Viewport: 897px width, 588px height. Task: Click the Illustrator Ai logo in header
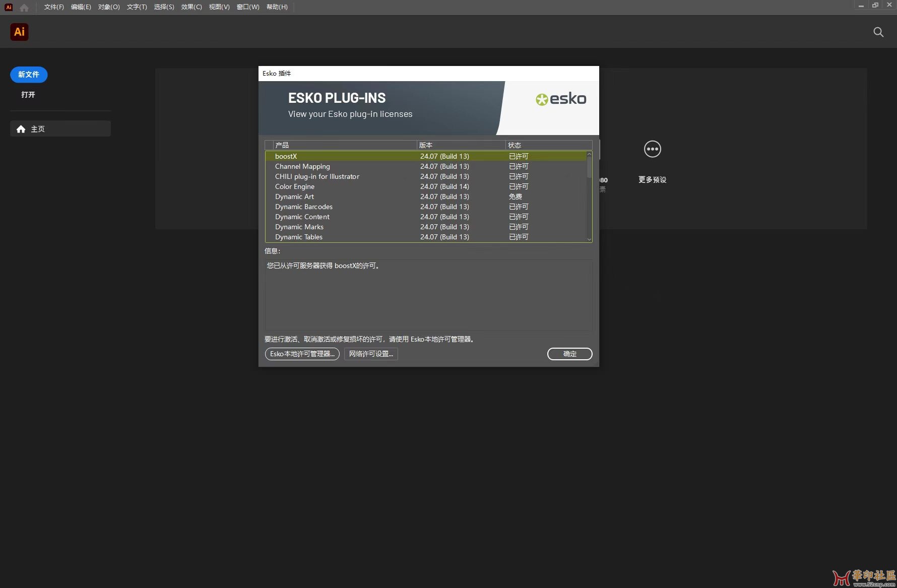(19, 32)
